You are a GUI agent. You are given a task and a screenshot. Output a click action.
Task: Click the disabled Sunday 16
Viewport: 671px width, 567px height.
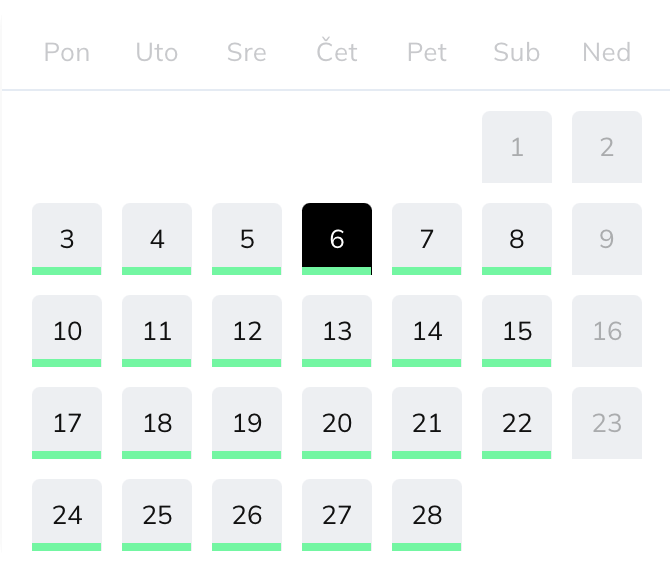pos(607,331)
